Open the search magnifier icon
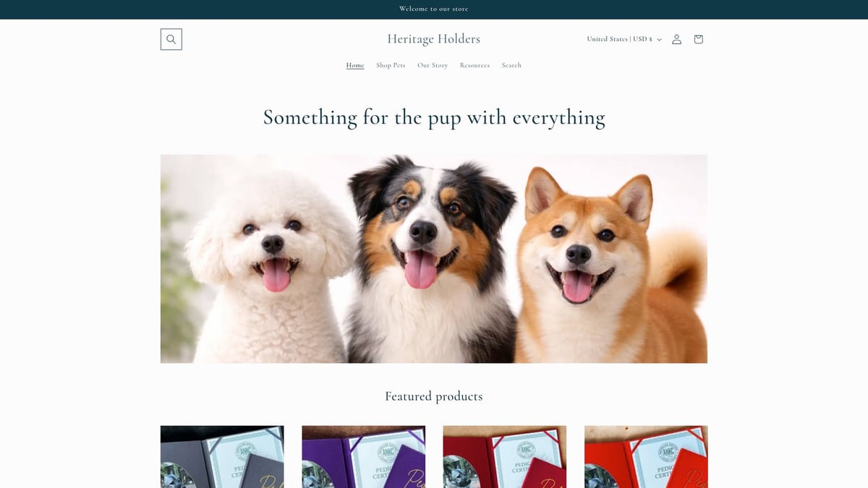The width and height of the screenshot is (868, 488). click(x=171, y=39)
